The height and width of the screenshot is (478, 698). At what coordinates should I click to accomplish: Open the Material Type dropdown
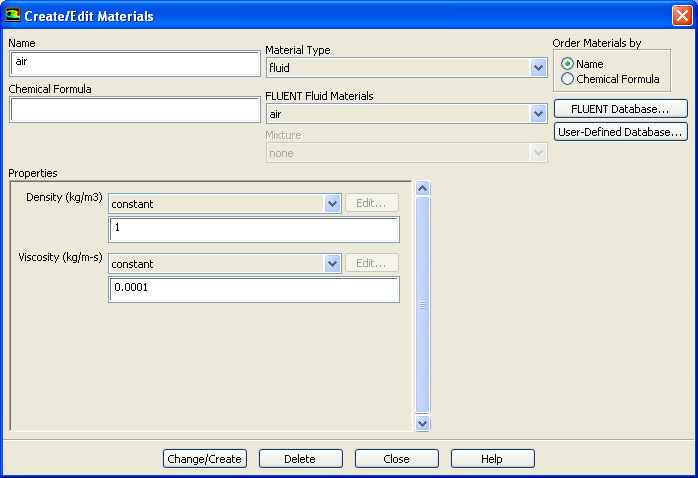point(406,68)
